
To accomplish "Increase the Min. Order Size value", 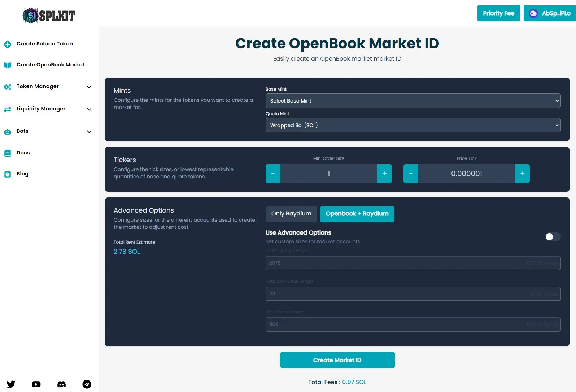I will click(385, 174).
